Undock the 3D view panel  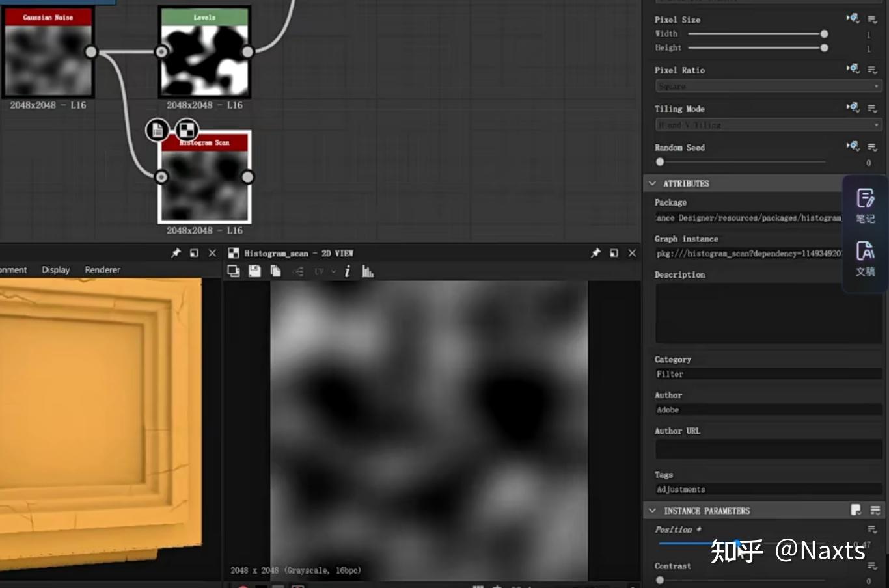click(x=194, y=253)
